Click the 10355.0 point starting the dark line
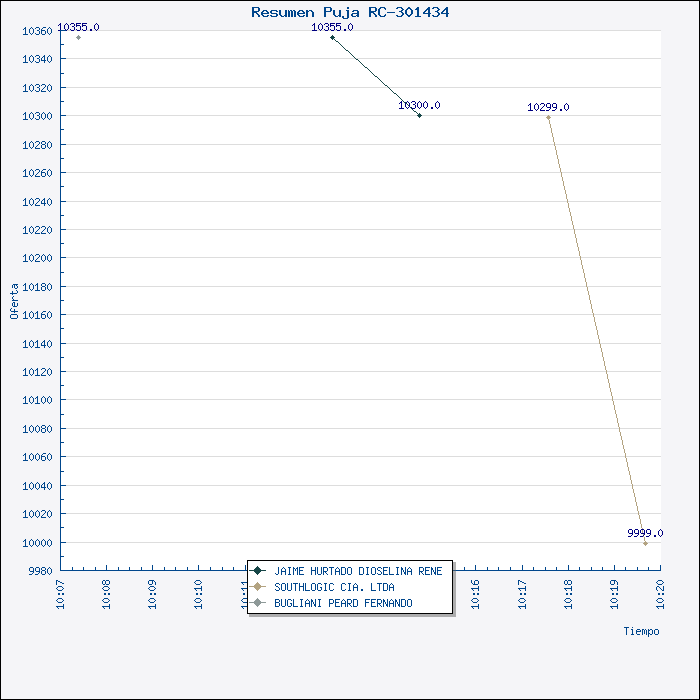 332,37
